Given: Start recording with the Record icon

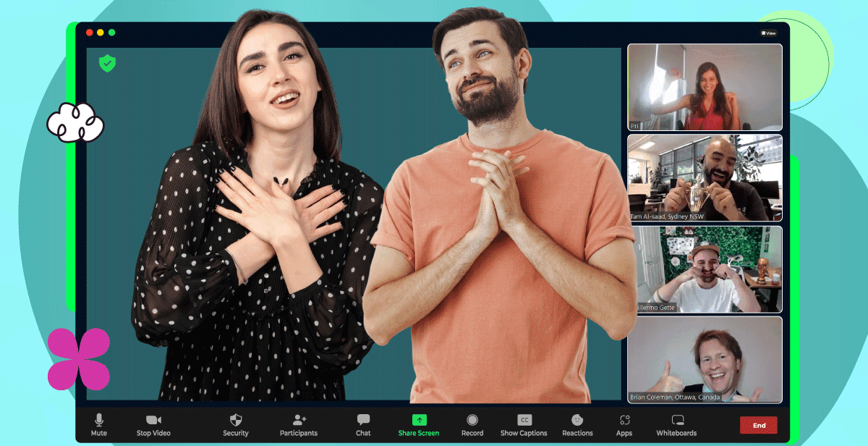Looking at the screenshot, I should point(472,425).
